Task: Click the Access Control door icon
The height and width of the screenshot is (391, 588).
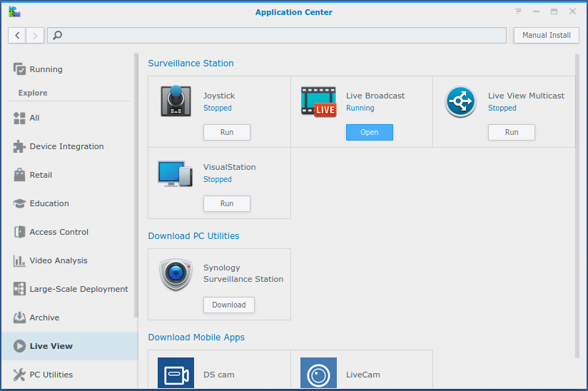Action: click(x=19, y=232)
